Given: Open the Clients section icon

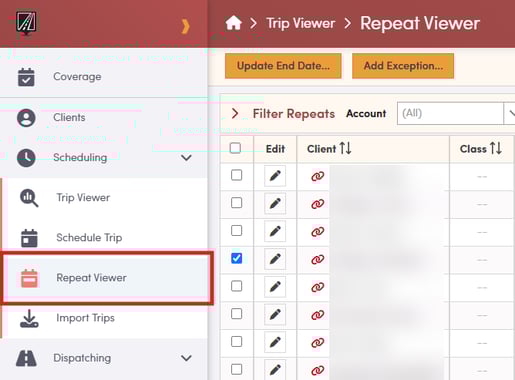Looking at the screenshot, I should pos(26,118).
